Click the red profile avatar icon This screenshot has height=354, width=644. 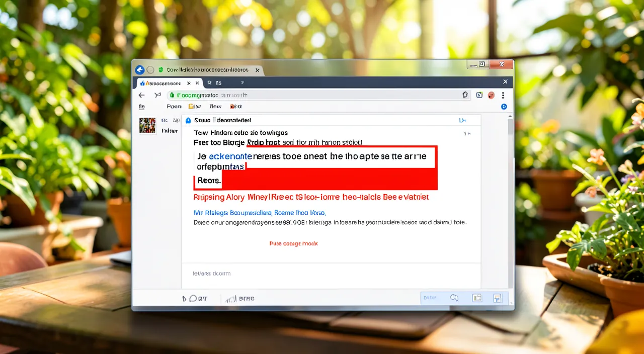point(491,95)
